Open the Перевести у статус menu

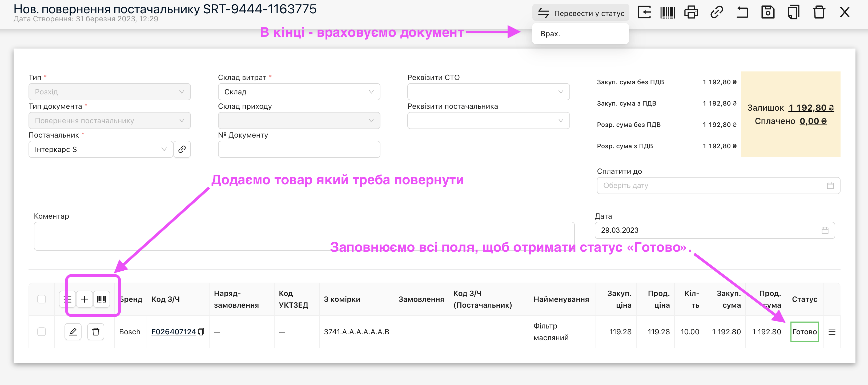tap(581, 13)
